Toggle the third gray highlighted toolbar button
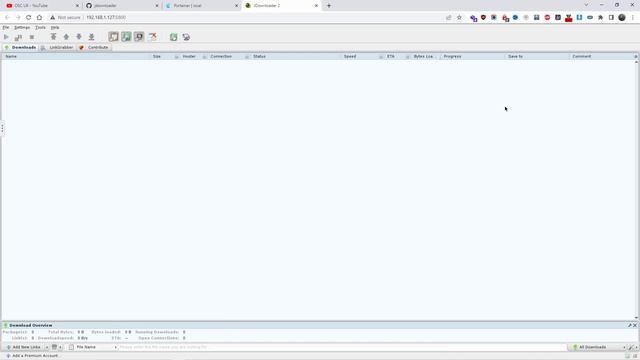This screenshot has width=640, height=360. pyautogui.click(x=139, y=37)
